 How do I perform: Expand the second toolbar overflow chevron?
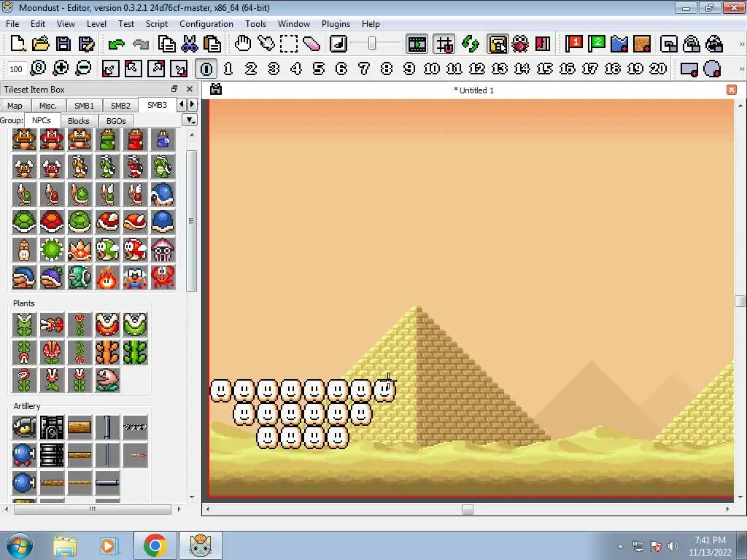click(x=741, y=69)
